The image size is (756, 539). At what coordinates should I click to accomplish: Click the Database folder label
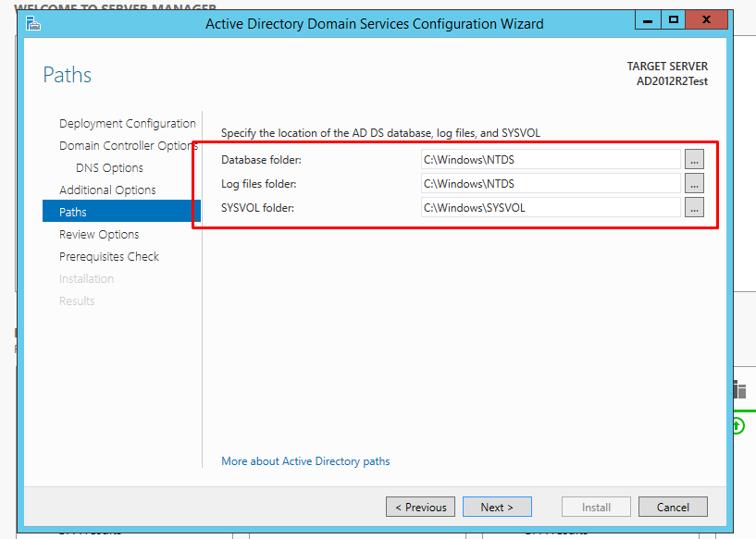click(x=261, y=159)
